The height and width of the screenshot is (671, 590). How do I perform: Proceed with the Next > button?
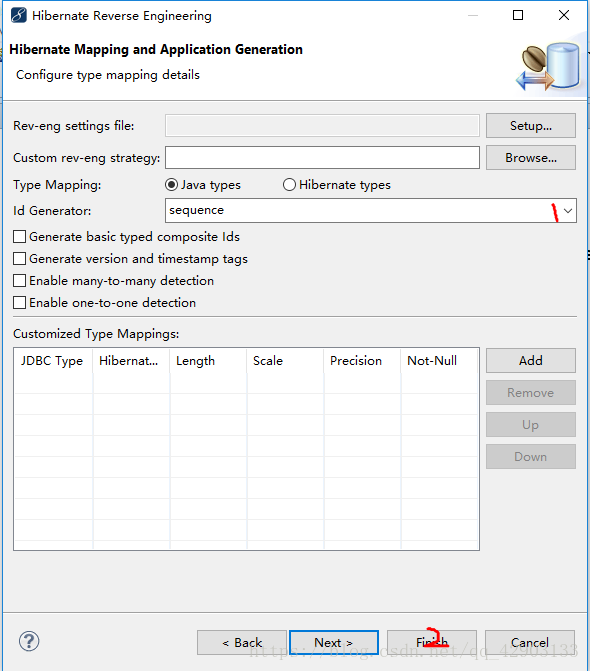point(334,642)
